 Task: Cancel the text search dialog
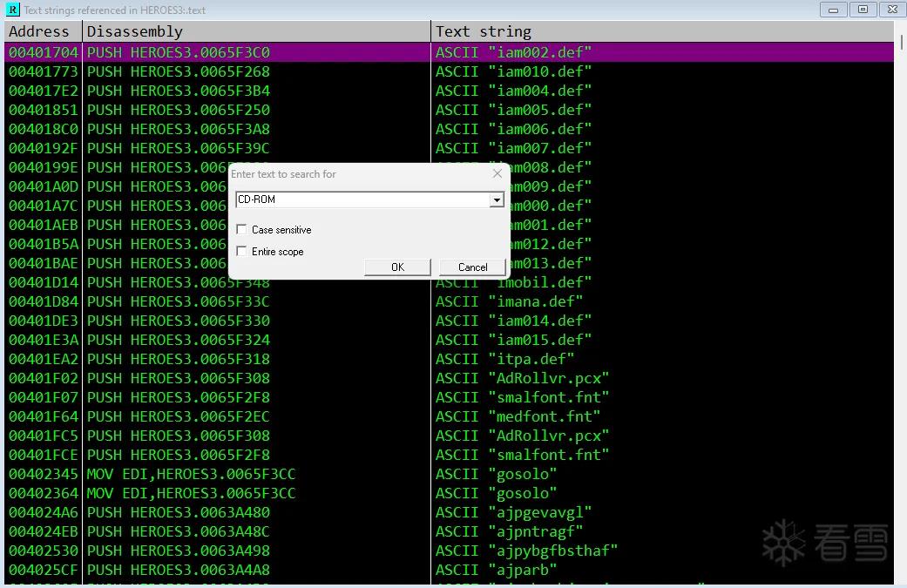coord(472,267)
